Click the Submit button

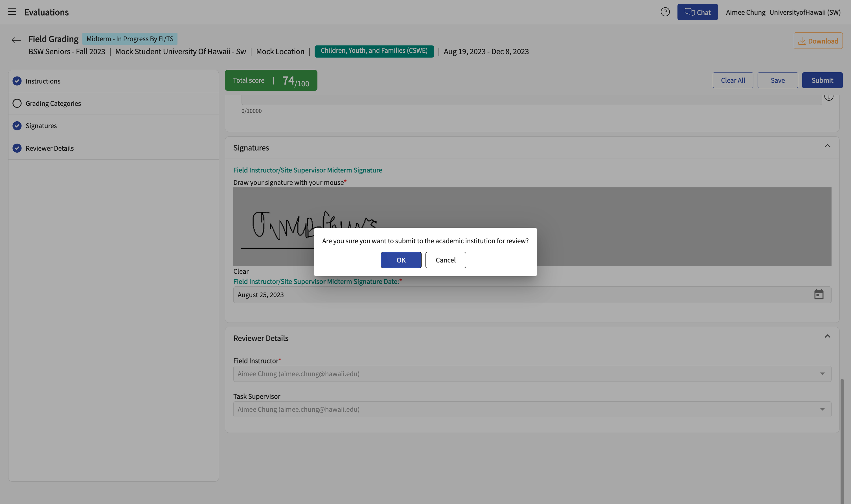coord(822,80)
